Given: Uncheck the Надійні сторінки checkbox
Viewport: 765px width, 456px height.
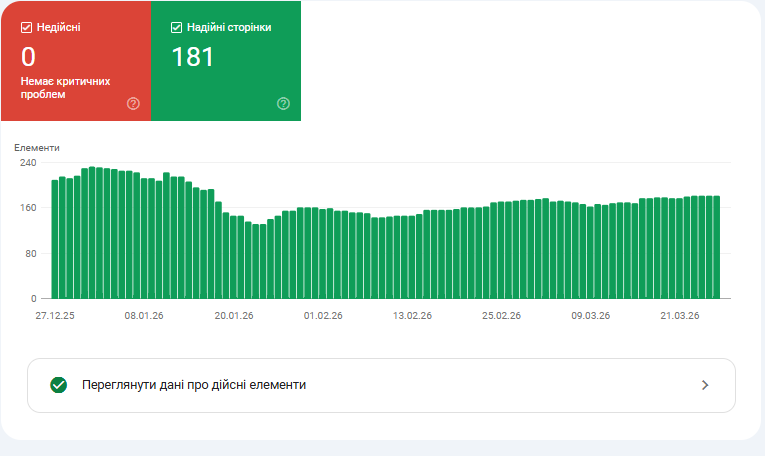Looking at the screenshot, I should pyautogui.click(x=176, y=28).
